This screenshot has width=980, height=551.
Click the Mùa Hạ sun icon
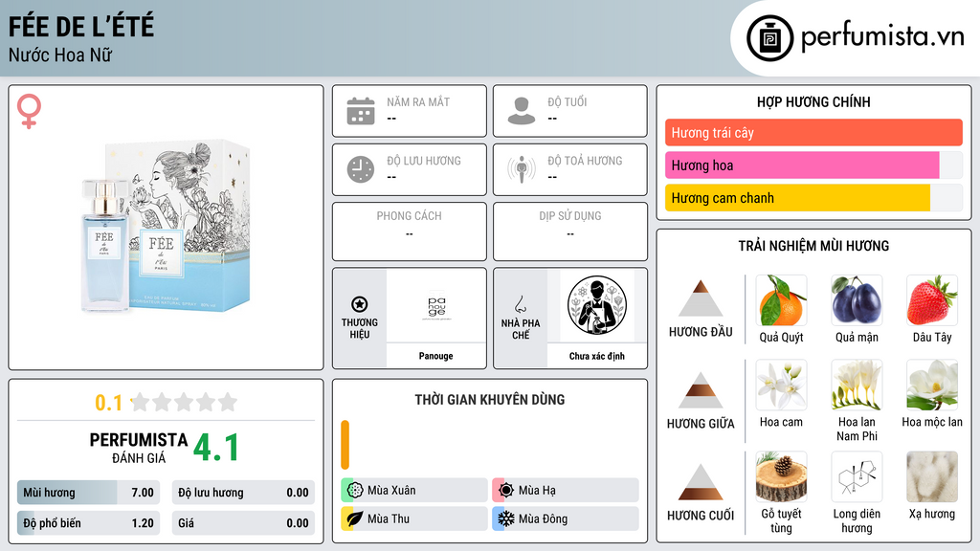[x=506, y=490]
